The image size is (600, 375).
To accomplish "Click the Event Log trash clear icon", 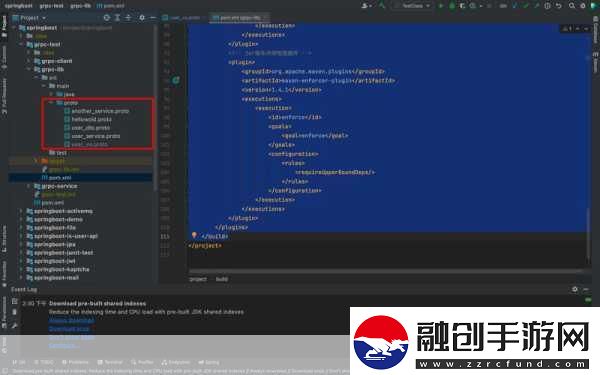I will [15, 312].
